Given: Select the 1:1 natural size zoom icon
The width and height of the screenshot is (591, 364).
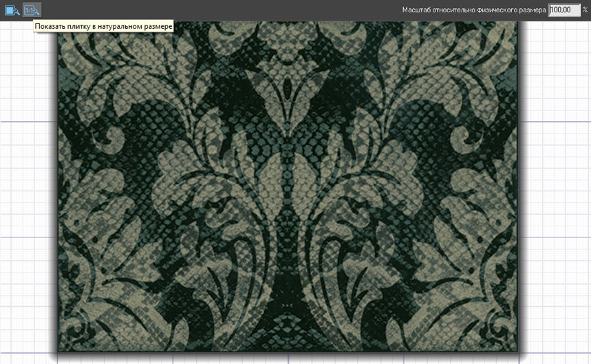Looking at the screenshot, I should [x=32, y=10].
